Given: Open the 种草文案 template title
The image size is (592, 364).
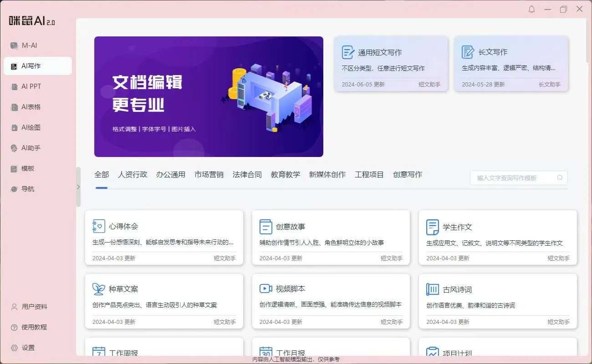Looking at the screenshot, I should [x=123, y=289].
